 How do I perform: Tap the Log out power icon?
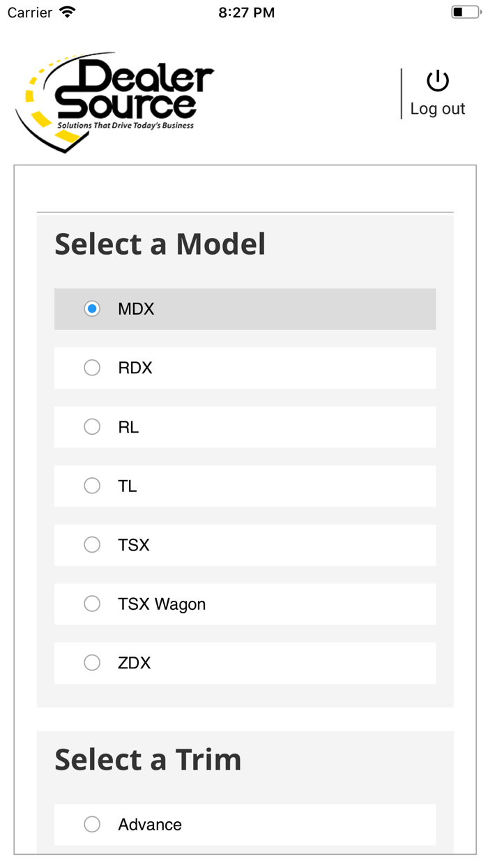click(x=438, y=81)
